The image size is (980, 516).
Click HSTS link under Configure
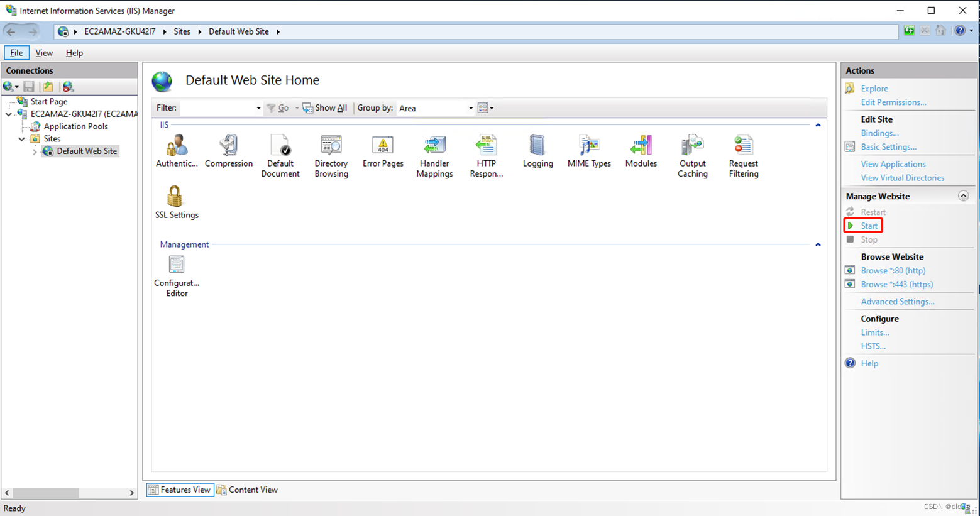(x=873, y=346)
